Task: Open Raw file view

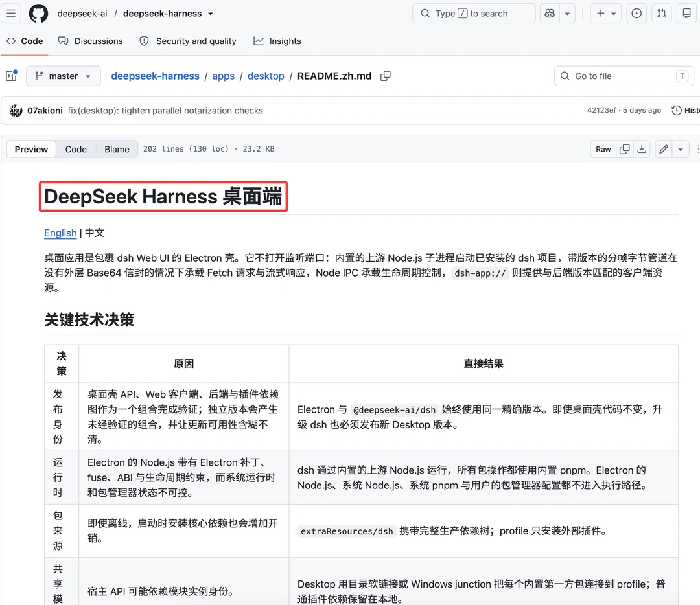Action: pyautogui.click(x=603, y=149)
